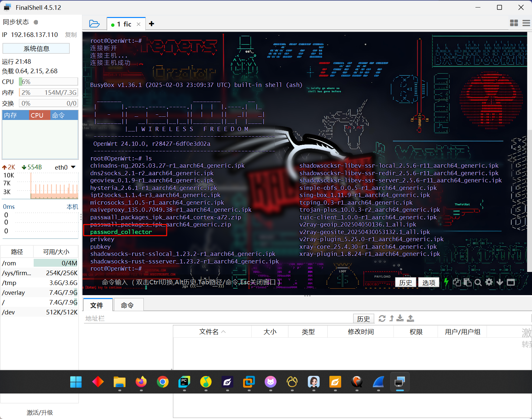Open Windows Start menu
The image size is (532, 419).
pos(76,382)
